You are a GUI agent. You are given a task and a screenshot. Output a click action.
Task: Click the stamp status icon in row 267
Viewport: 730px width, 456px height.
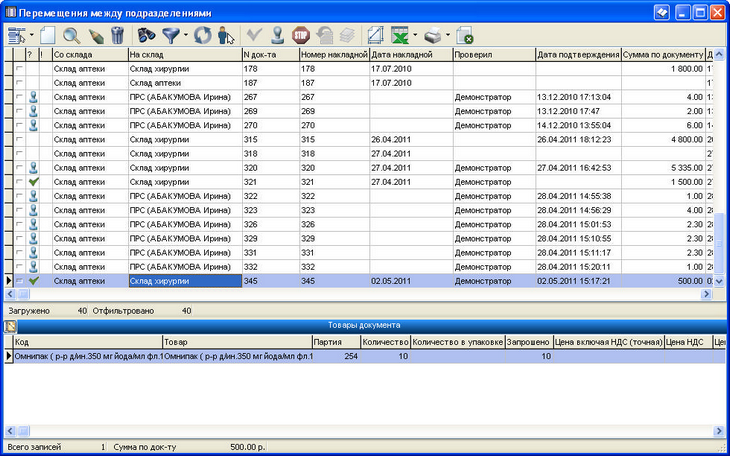pyautogui.click(x=33, y=97)
